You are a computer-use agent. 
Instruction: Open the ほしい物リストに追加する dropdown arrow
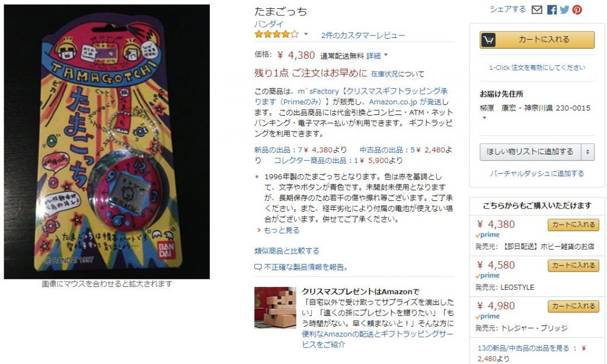587,152
